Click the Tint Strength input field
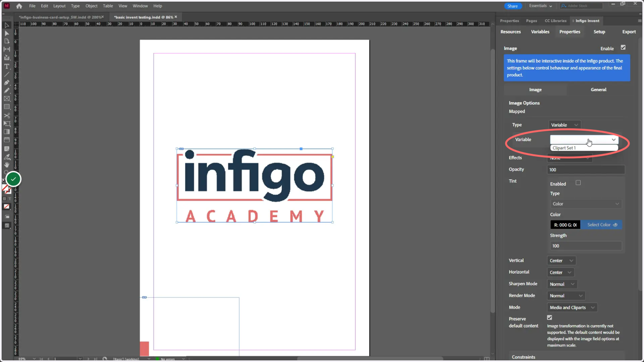 point(586,246)
